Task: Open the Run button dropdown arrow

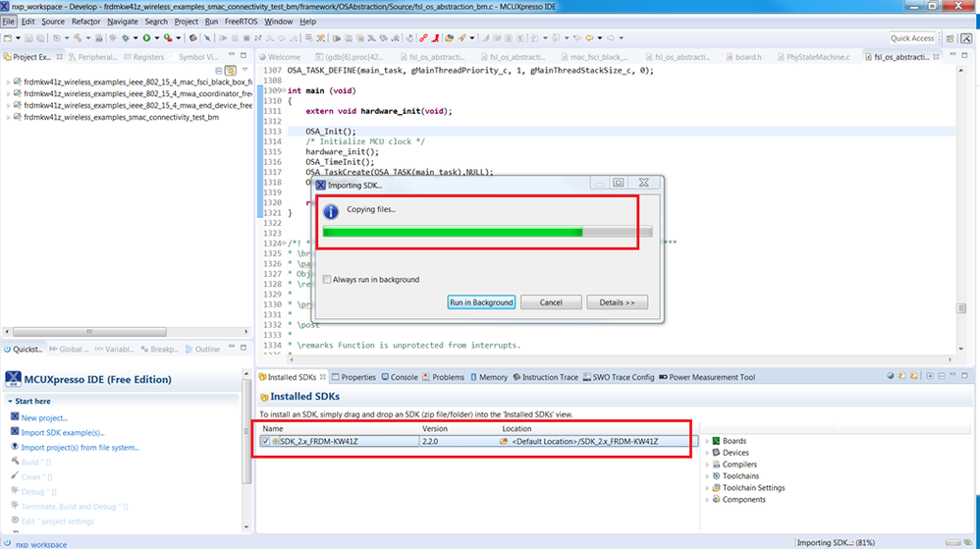Action: click(157, 38)
